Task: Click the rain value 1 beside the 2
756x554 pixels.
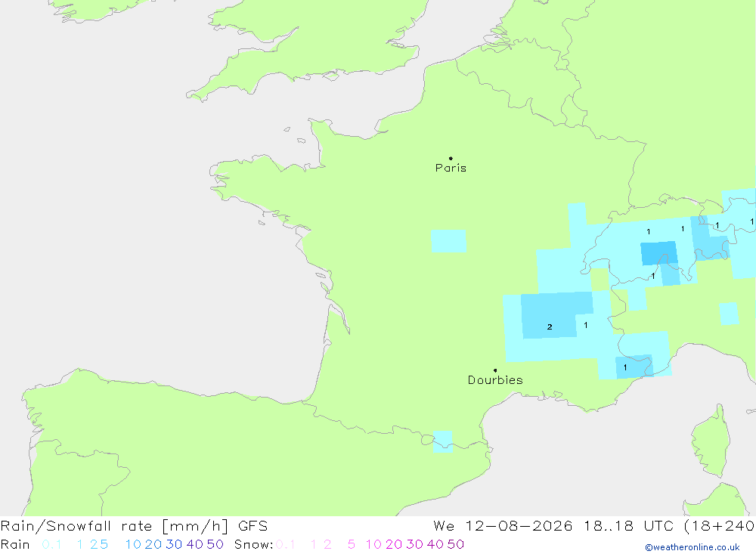Action: tap(586, 325)
